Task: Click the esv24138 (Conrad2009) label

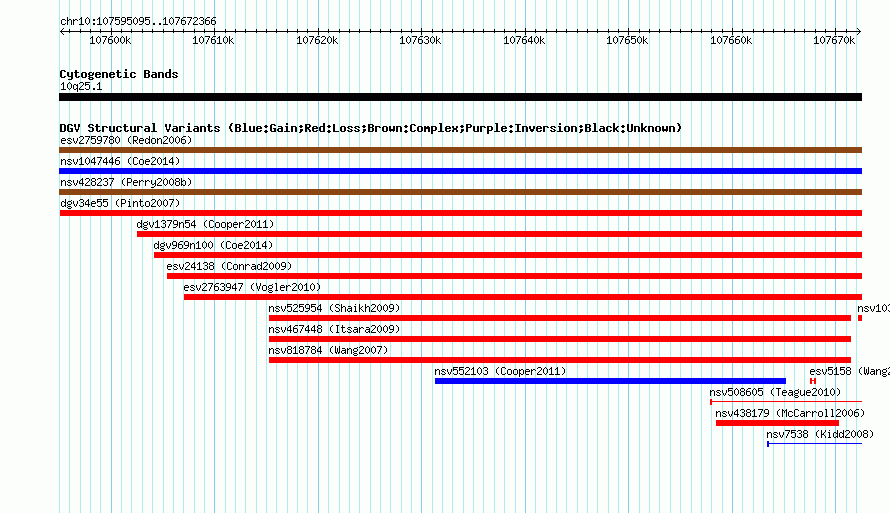Action: [x=229, y=266]
